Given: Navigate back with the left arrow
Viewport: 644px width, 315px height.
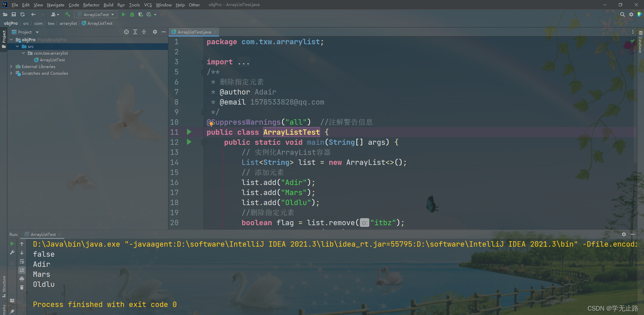Looking at the screenshot, I should [33, 14].
